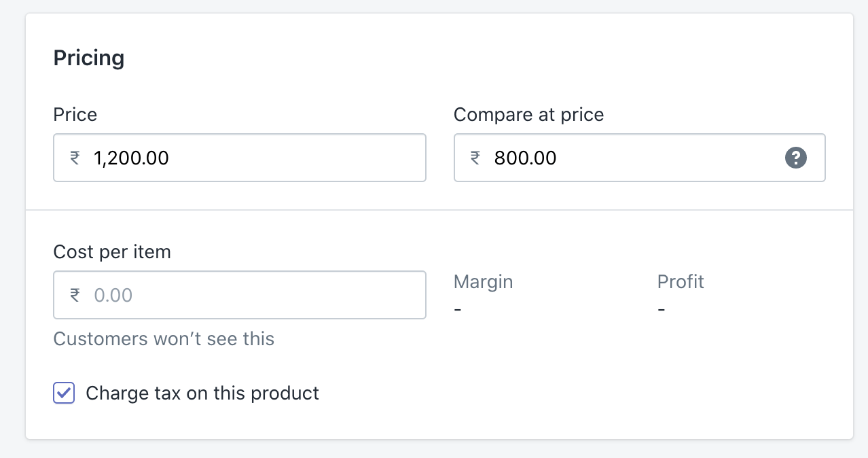Click the divider line below the price fields
Image resolution: width=868 pixels, height=458 pixels.
click(439, 210)
